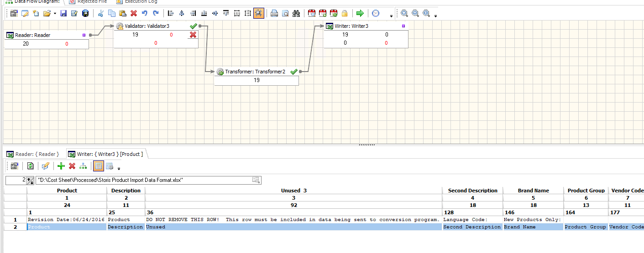Expand the open folder dropdown arrow

click(x=55, y=13)
